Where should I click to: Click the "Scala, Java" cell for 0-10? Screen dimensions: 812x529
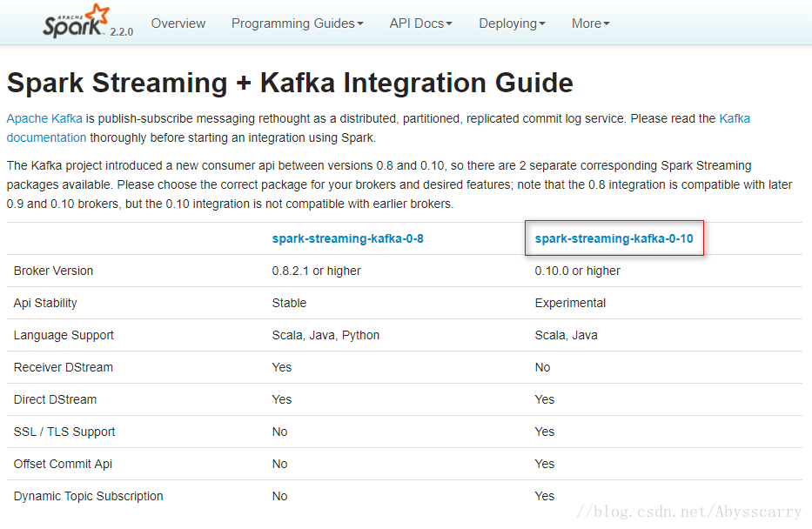click(x=566, y=336)
